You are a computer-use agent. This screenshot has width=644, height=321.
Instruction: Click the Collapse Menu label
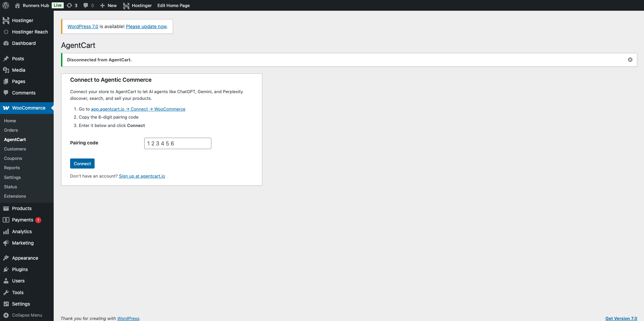(27, 315)
